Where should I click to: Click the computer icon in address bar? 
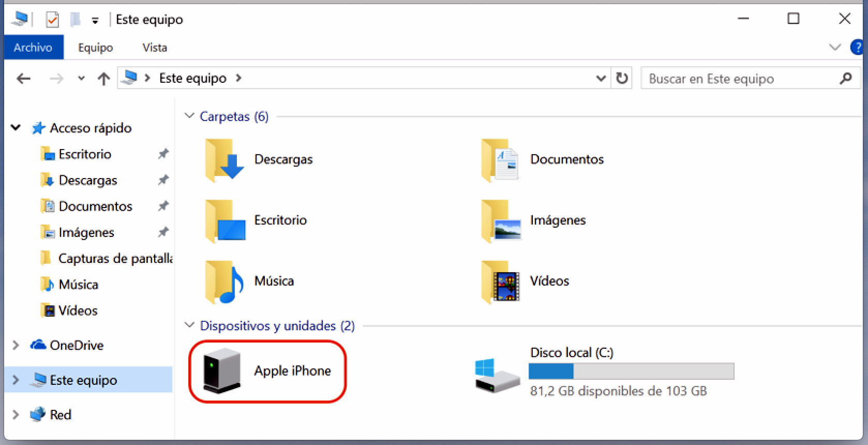pos(129,78)
